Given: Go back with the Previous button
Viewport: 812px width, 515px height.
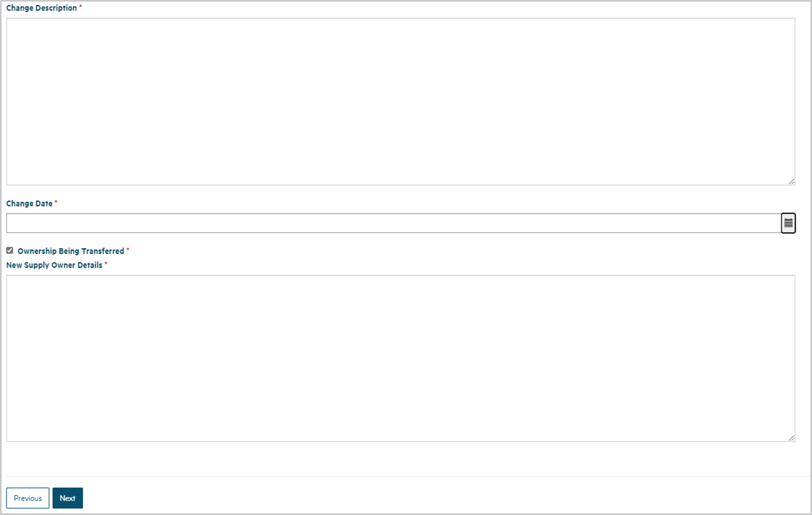Looking at the screenshot, I should coord(28,498).
